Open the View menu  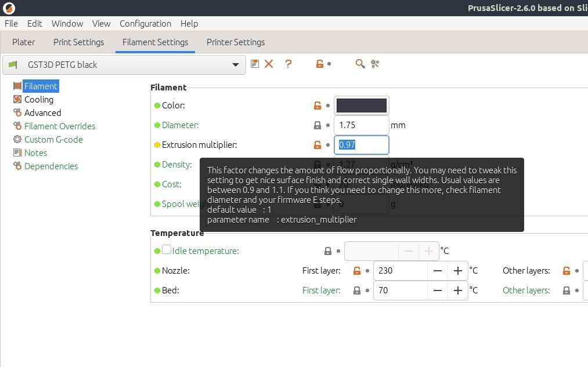click(101, 24)
